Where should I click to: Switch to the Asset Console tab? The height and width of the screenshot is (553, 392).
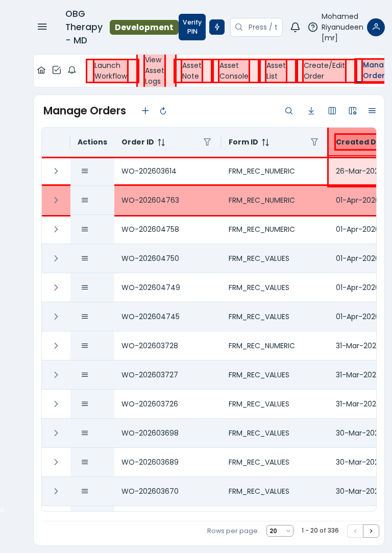(234, 71)
